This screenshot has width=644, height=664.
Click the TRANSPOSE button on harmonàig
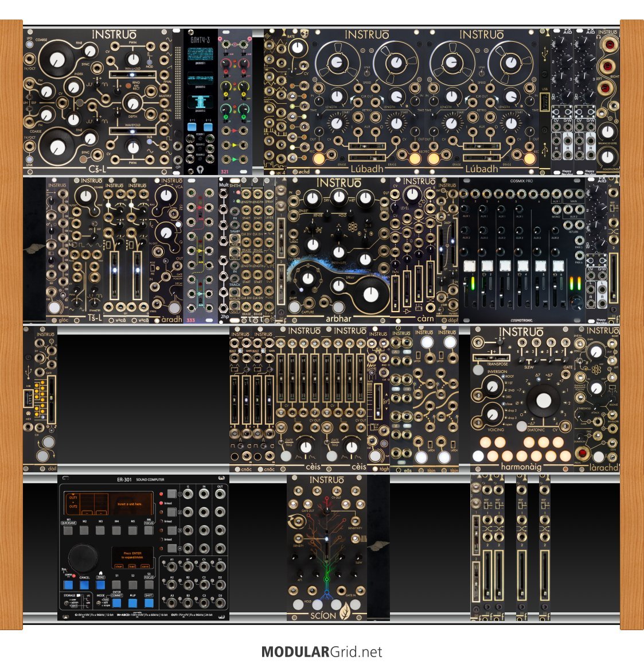click(x=478, y=370)
